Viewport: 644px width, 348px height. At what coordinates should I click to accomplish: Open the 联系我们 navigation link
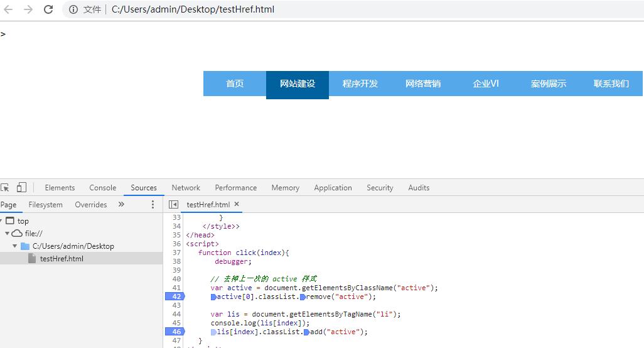click(611, 84)
